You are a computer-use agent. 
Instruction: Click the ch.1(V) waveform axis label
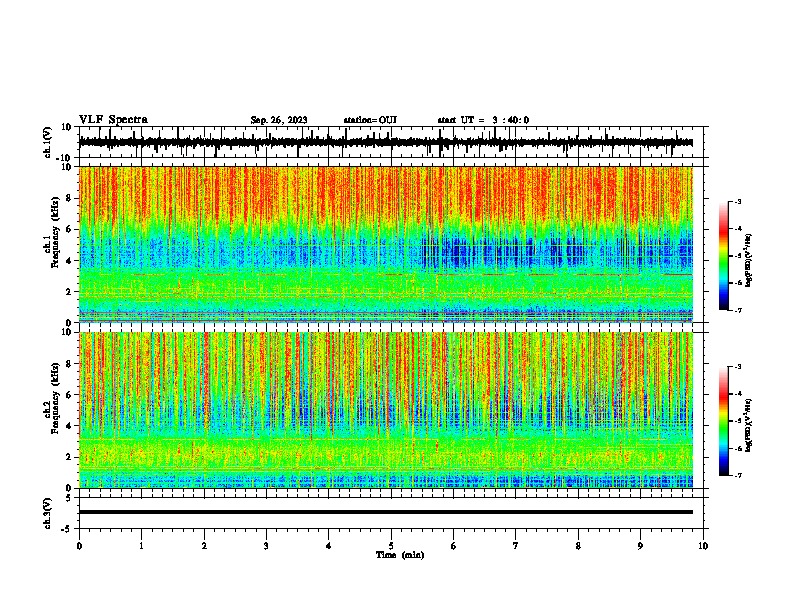[x=48, y=142]
